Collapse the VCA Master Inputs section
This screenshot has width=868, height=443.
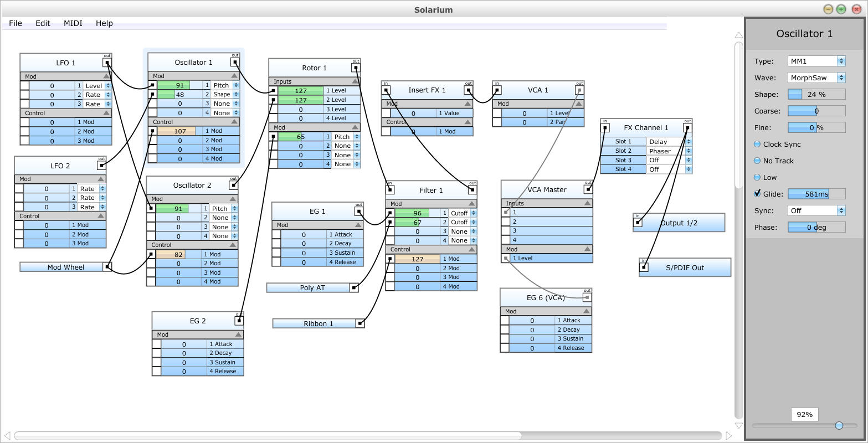click(x=588, y=203)
